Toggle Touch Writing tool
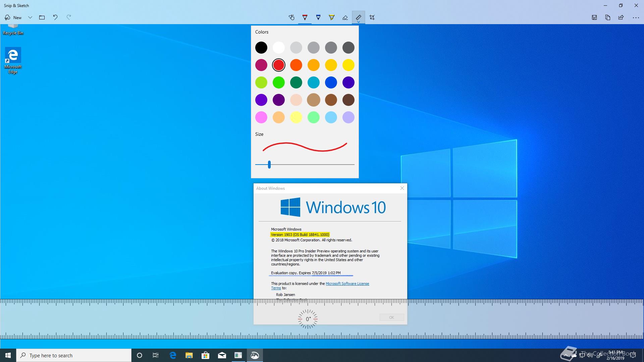The image size is (644, 362). coord(291,17)
